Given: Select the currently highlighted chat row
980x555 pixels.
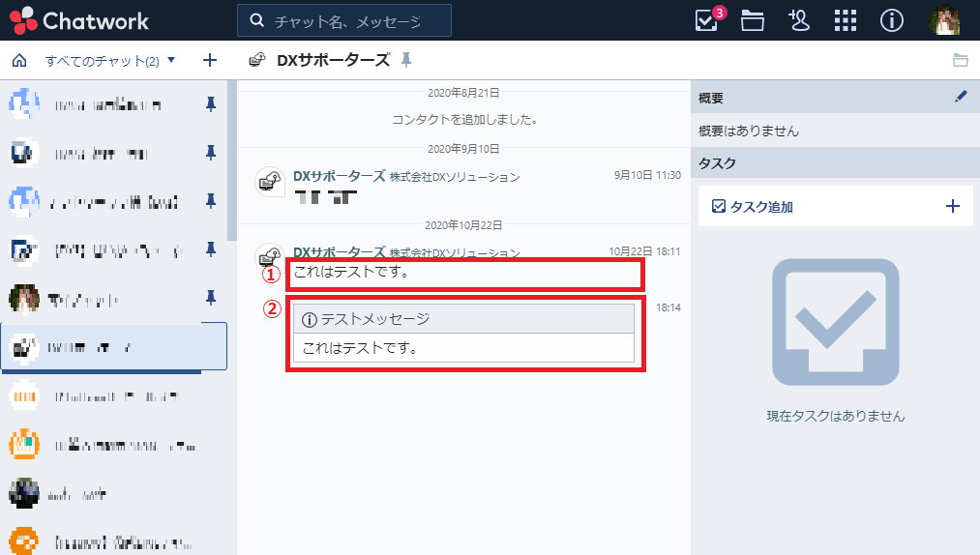Looking at the screenshot, I should (114, 347).
